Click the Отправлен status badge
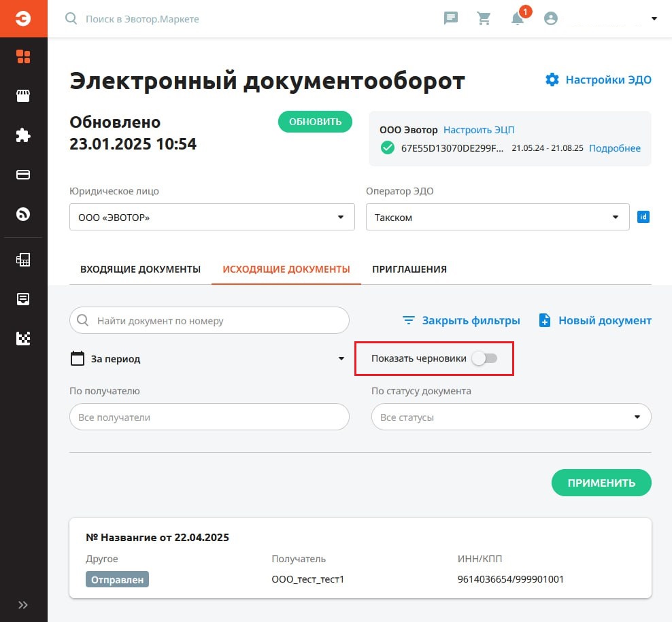Image resolution: width=672 pixels, height=622 pixels. tap(117, 579)
